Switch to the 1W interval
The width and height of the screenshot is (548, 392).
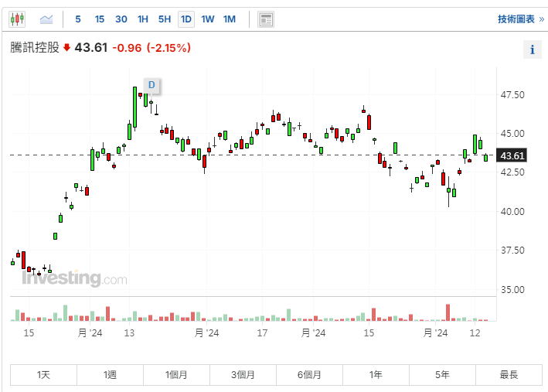(208, 19)
